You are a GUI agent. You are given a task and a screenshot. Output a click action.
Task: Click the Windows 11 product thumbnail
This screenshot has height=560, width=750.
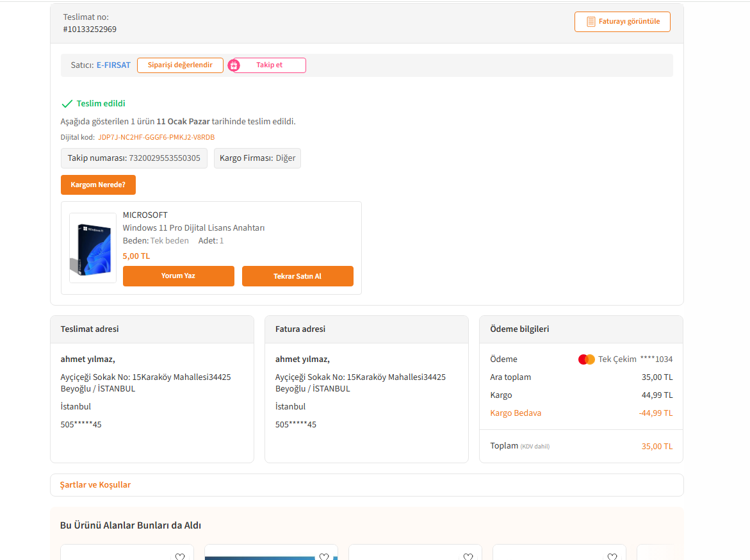pyautogui.click(x=93, y=248)
